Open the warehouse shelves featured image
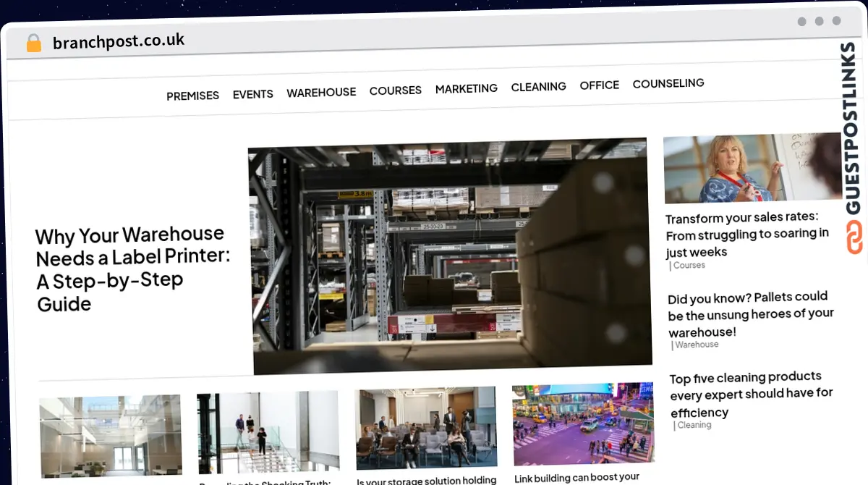 pos(450,256)
